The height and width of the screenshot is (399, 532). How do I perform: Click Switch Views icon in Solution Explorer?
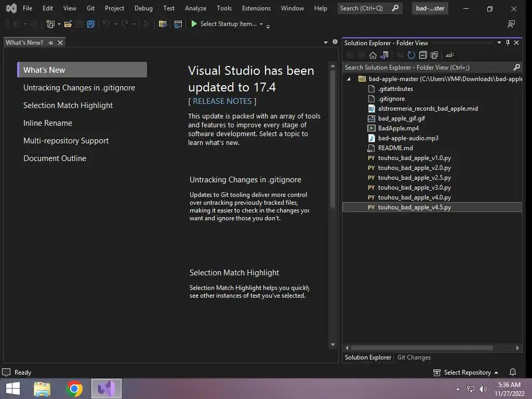(384, 55)
